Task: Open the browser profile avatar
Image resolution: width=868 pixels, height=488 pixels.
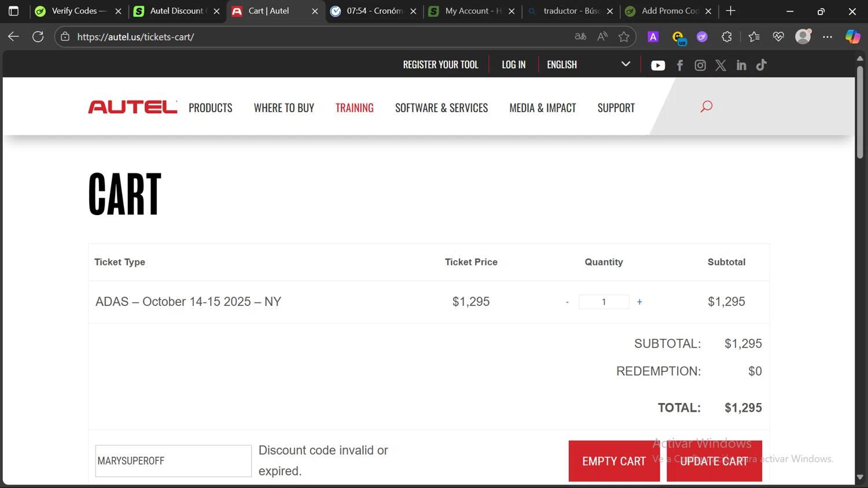Action: click(x=803, y=36)
